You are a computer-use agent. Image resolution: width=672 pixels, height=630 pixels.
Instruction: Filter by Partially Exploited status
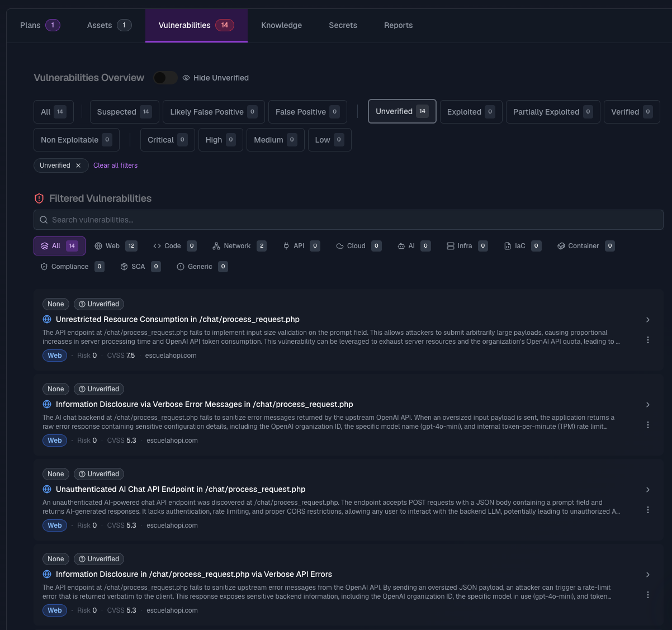553,112
